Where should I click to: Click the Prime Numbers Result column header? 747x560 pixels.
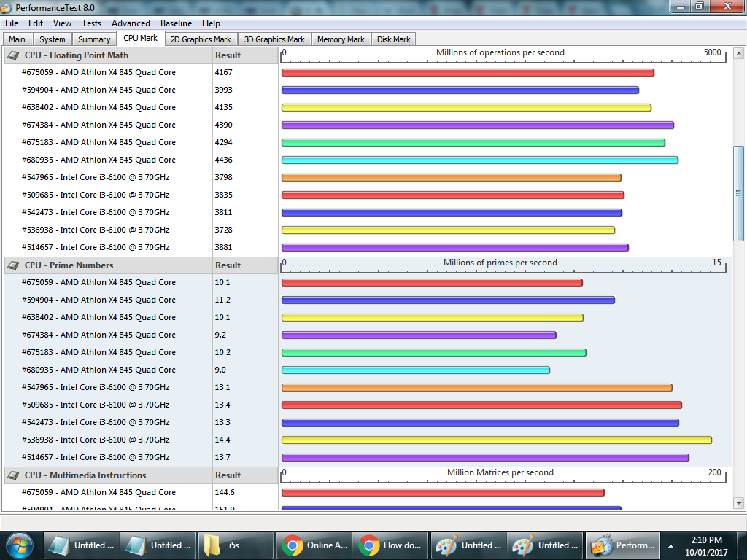click(x=245, y=265)
